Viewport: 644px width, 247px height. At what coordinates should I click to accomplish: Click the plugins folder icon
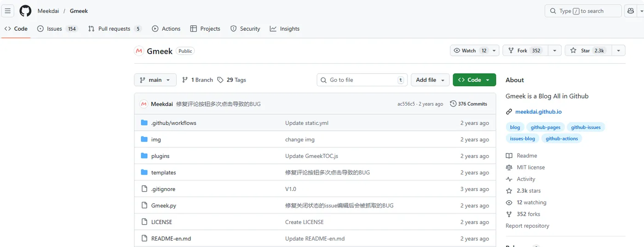point(144,156)
